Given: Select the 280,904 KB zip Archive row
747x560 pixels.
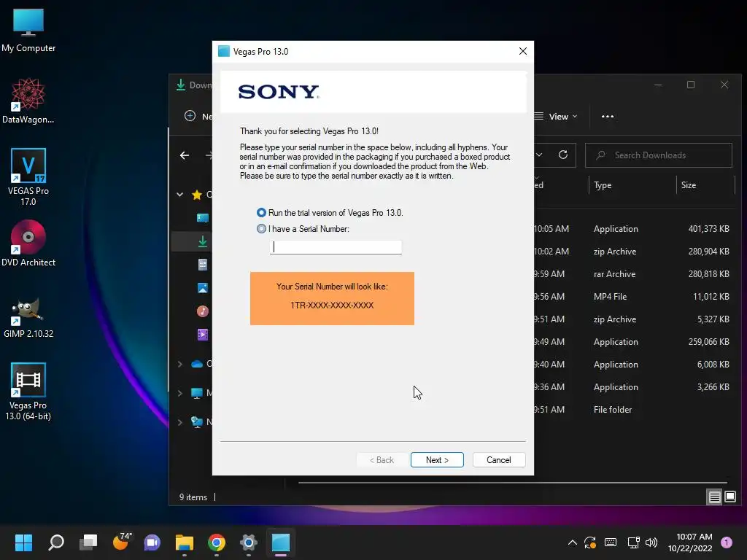Looking at the screenshot, I should click(x=635, y=252).
